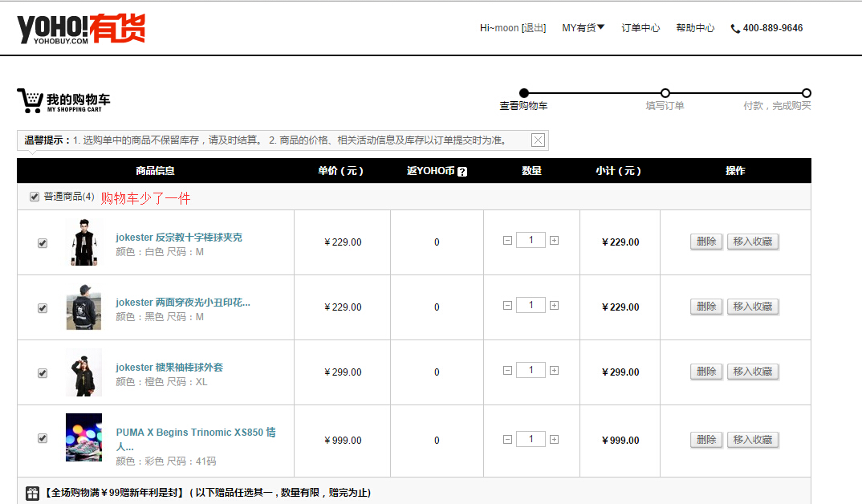
Task: Click quantity field of jokester 两面穿夜光小丑印花
Action: coord(531,305)
